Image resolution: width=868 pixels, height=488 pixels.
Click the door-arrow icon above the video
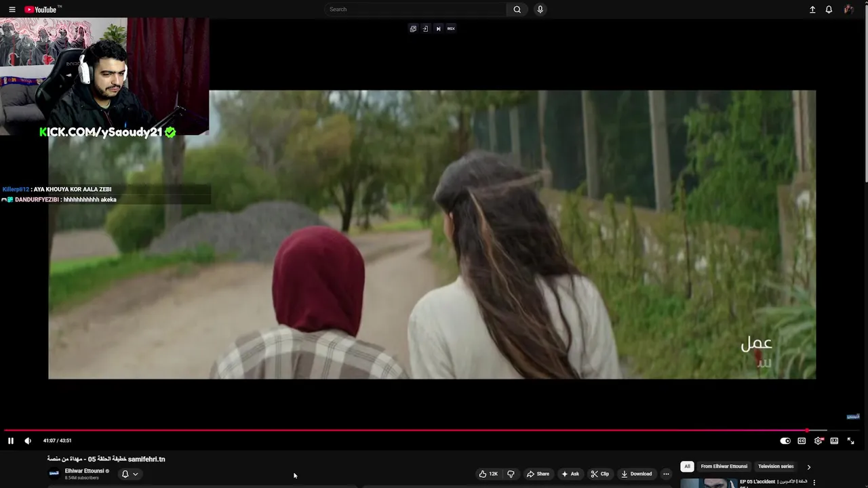425,28
